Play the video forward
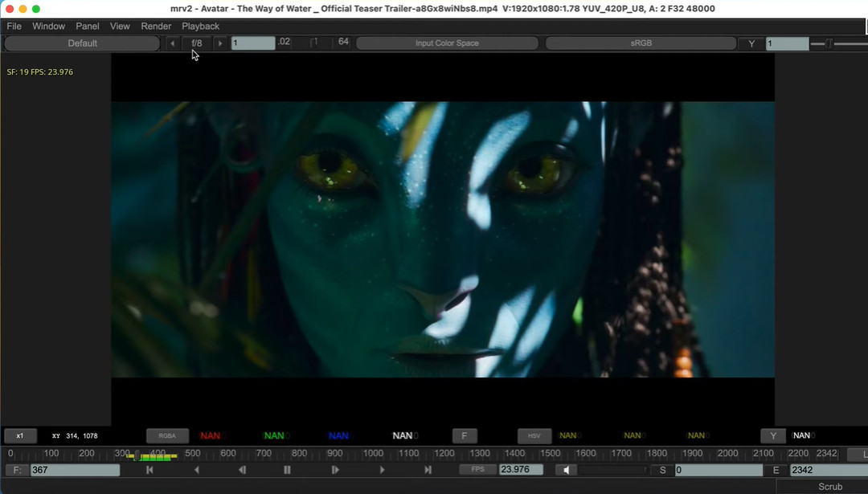868x494 pixels. 382,470
